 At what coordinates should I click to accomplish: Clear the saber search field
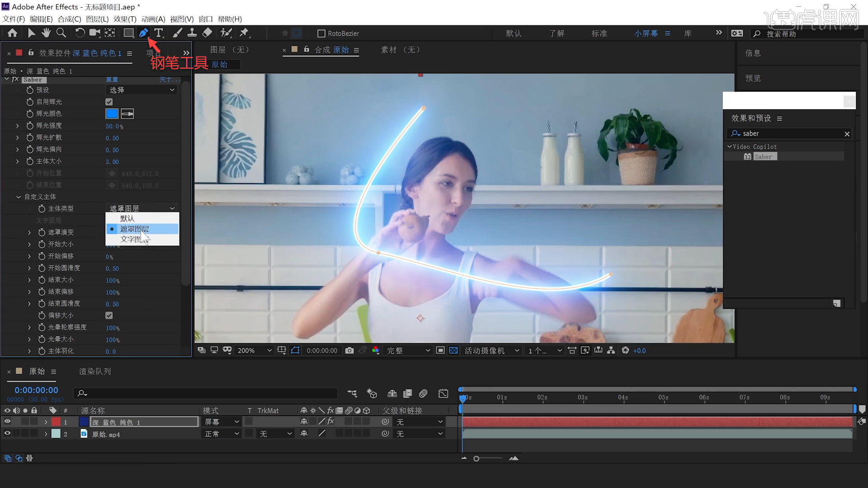click(847, 134)
